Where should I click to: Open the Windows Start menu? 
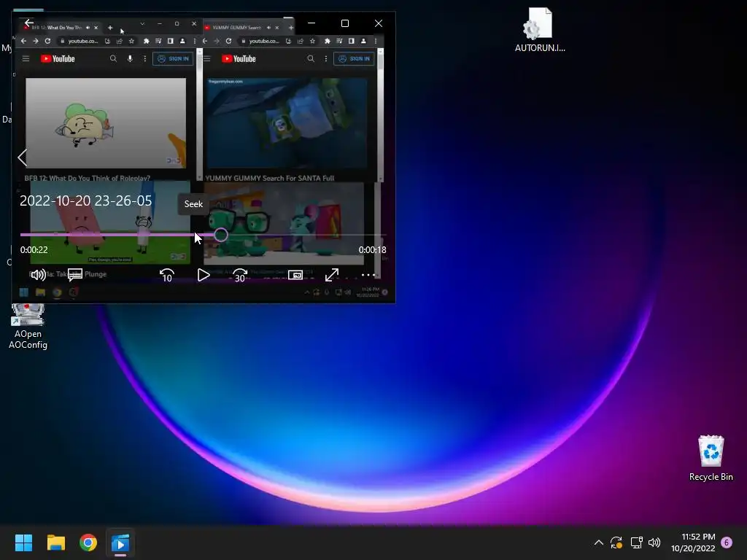23,542
